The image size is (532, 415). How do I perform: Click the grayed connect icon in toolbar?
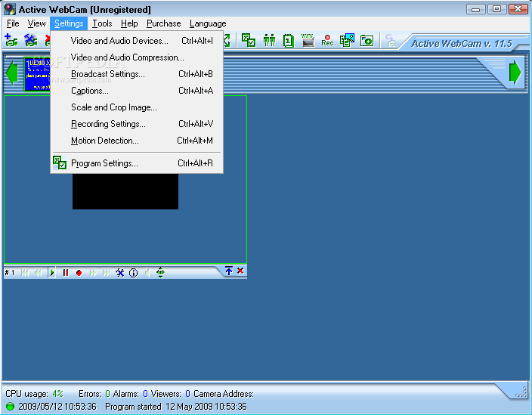click(390, 40)
